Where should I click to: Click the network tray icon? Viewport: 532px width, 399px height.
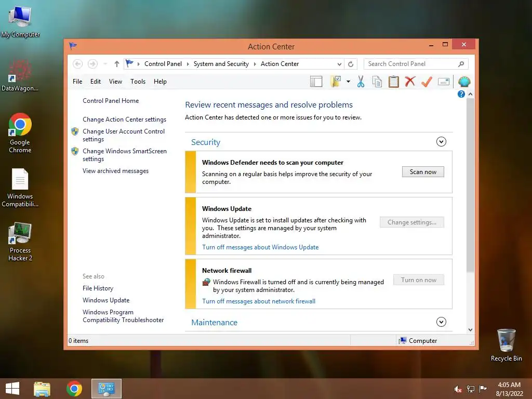click(471, 389)
